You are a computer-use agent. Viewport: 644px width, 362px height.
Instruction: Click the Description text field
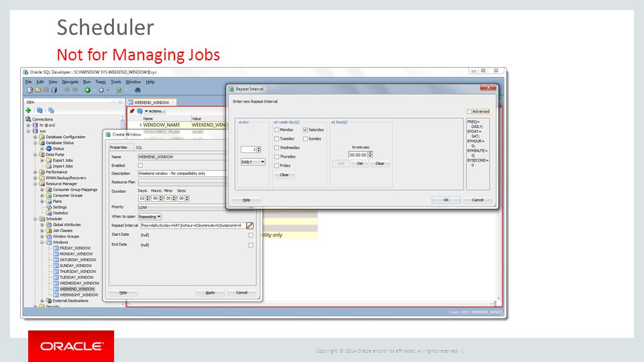point(182,174)
